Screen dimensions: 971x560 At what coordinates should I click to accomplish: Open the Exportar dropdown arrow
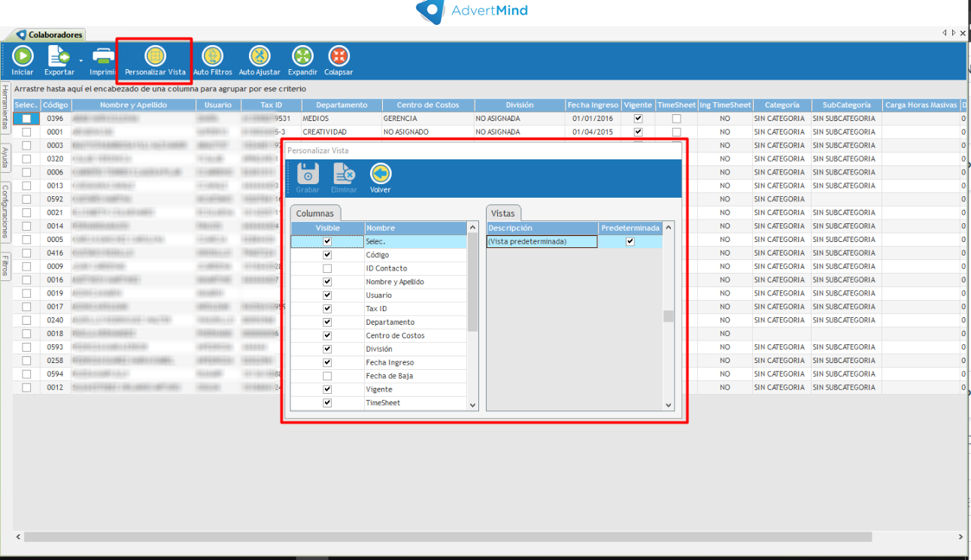click(80, 59)
